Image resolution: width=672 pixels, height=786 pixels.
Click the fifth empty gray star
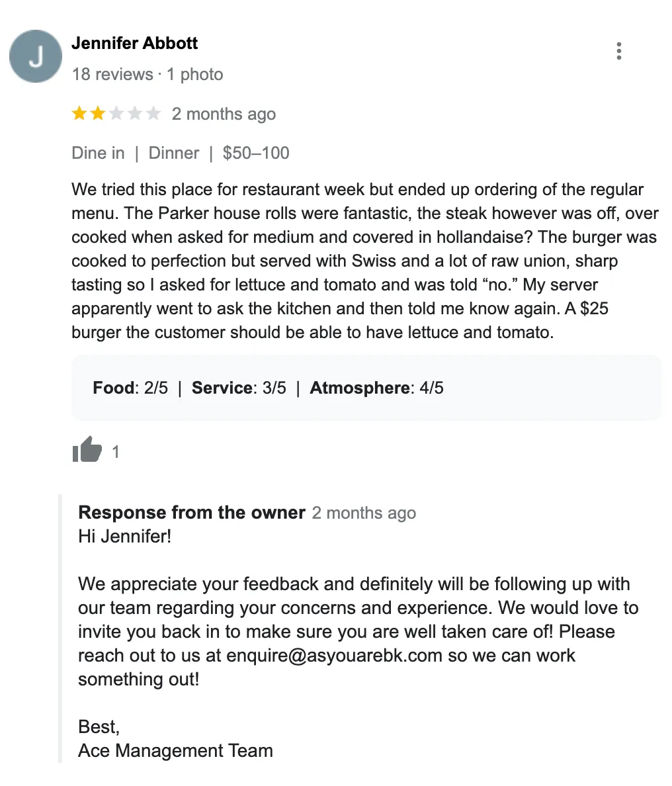click(153, 114)
